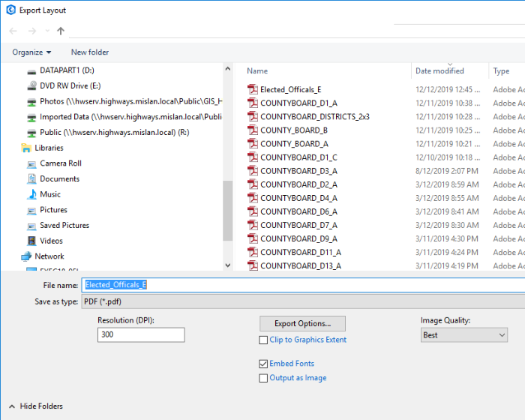The width and height of the screenshot is (525, 420).
Task: Select the Elected_Officals_E PDF file
Action: (291, 90)
